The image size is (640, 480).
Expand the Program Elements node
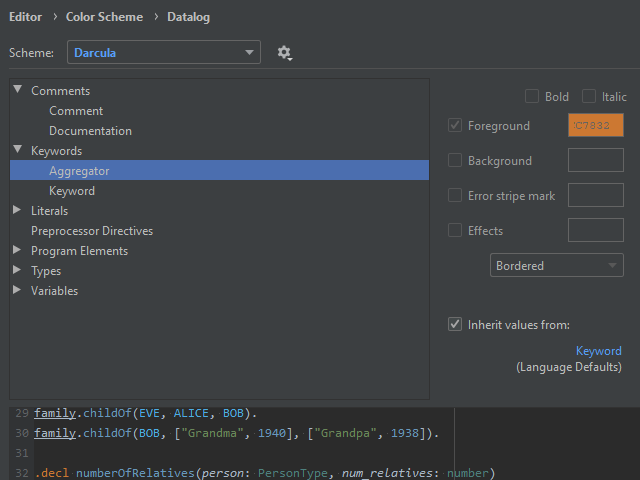pos(17,250)
